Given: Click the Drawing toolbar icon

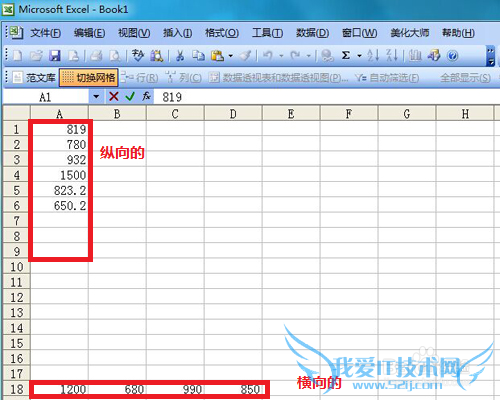Looking at the screenshot, I should point(434,55).
